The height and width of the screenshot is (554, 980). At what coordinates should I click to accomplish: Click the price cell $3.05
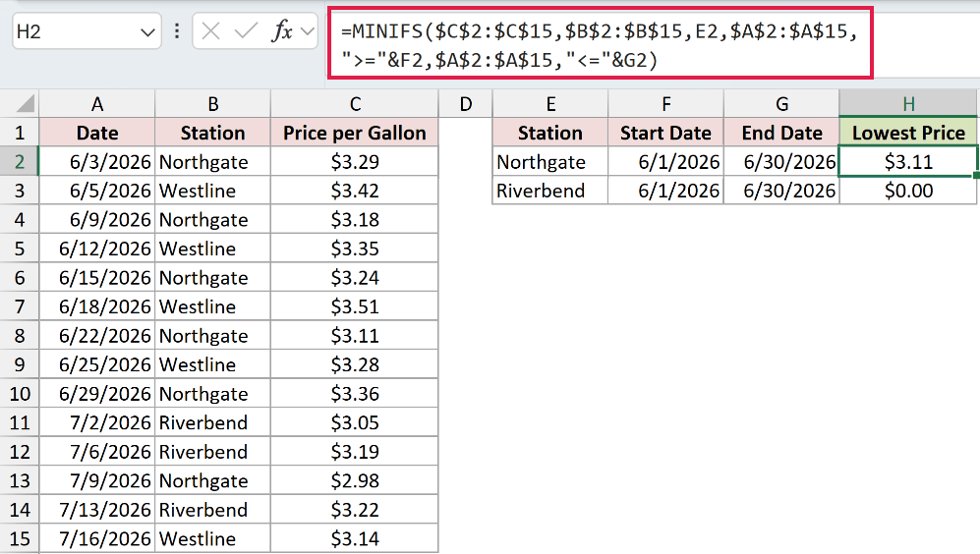tap(355, 422)
